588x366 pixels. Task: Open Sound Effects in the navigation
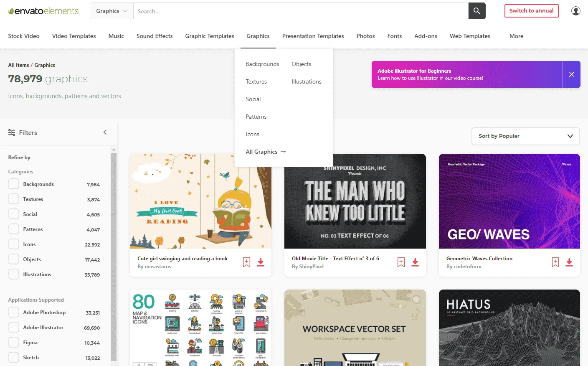tap(155, 36)
